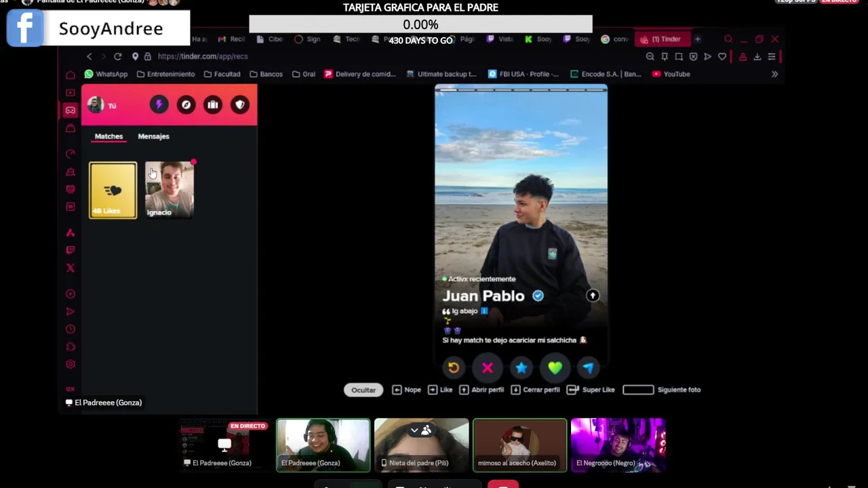The height and width of the screenshot is (488, 868).
Task: Open the browser easy setup menu icon
Action: pyautogui.click(x=772, y=56)
